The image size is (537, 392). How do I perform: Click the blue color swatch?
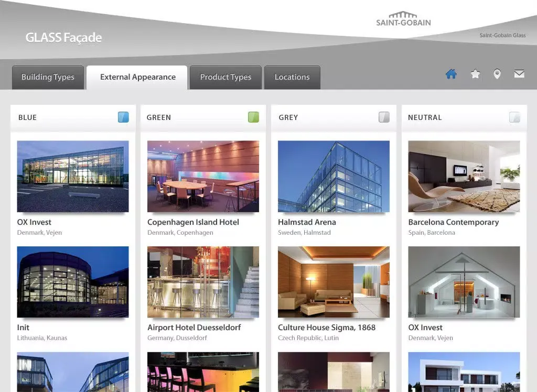tap(123, 117)
